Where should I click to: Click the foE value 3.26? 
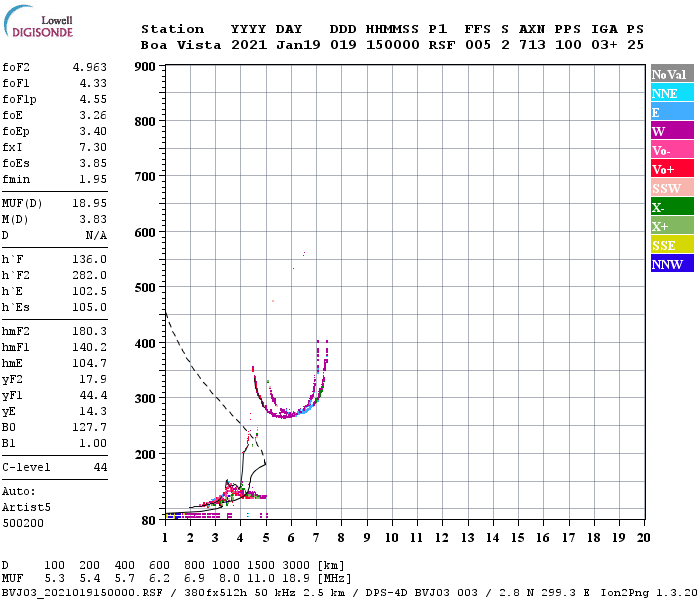coord(93,115)
